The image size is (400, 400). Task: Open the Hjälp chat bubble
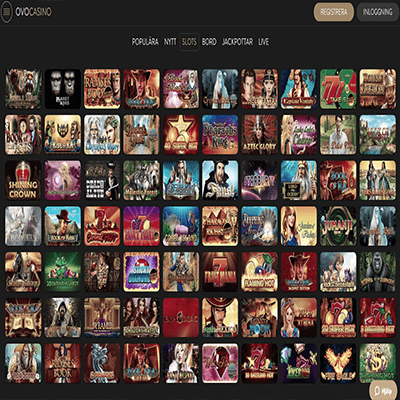tap(383, 390)
